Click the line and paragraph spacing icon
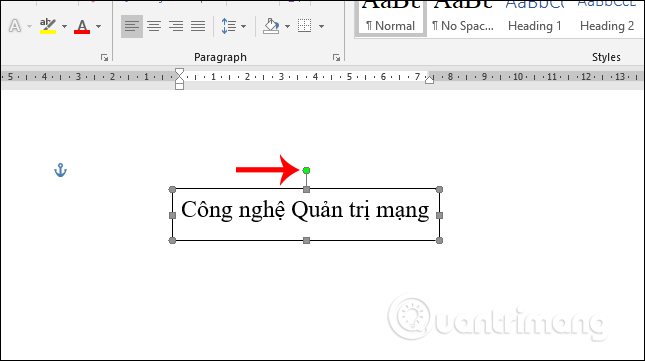Screen dimensions: 645x361 click(x=228, y=26)
